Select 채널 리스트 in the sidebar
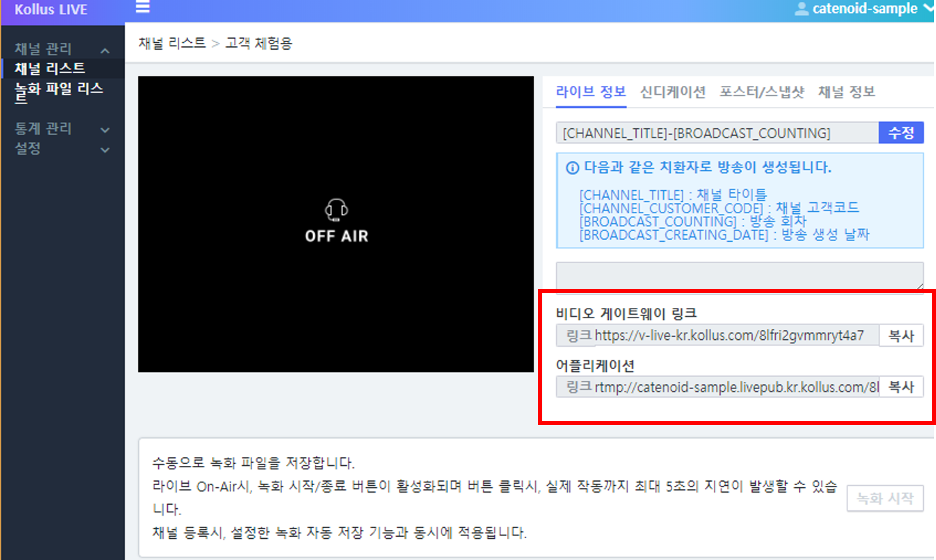This screenshot has height=560, width=936. (50, 68)
